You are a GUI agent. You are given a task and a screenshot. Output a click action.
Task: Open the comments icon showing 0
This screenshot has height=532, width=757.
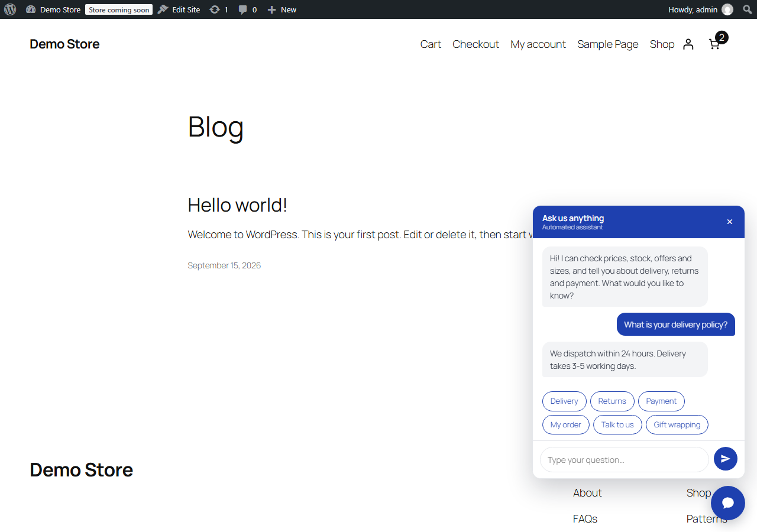point(248,9)
